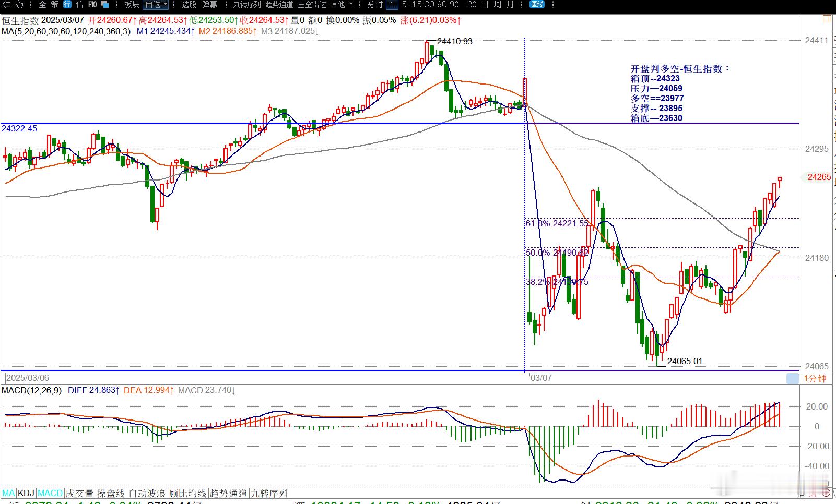836x504 pixels.
Task: Click the 全 toolbar icon
Action: coord(43,5)
